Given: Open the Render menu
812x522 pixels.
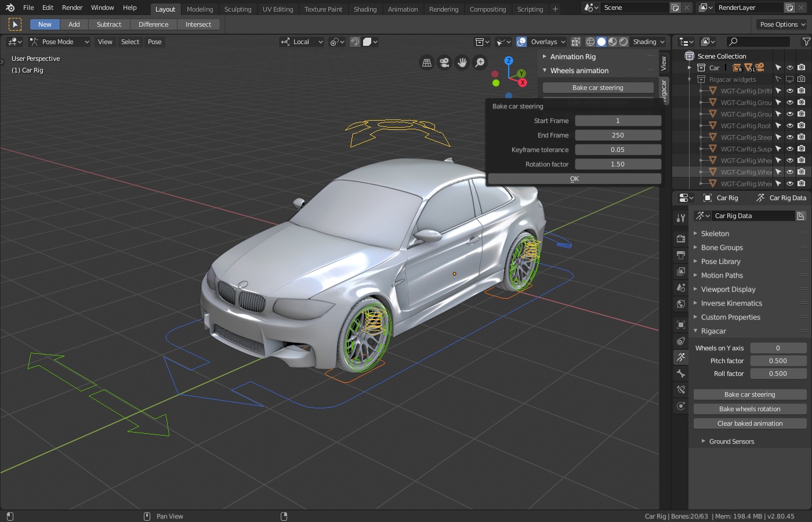Looking at the screenshot, I should pos(72,8).
